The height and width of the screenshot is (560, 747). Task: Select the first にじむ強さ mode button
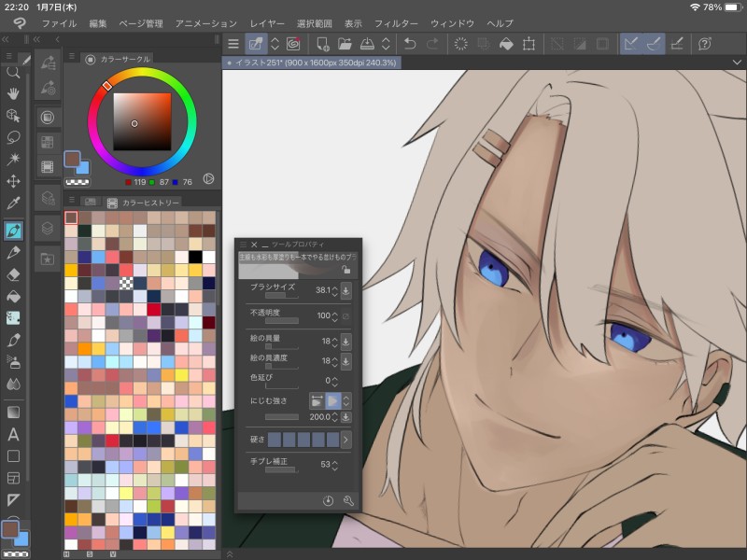tap(317, 401)
